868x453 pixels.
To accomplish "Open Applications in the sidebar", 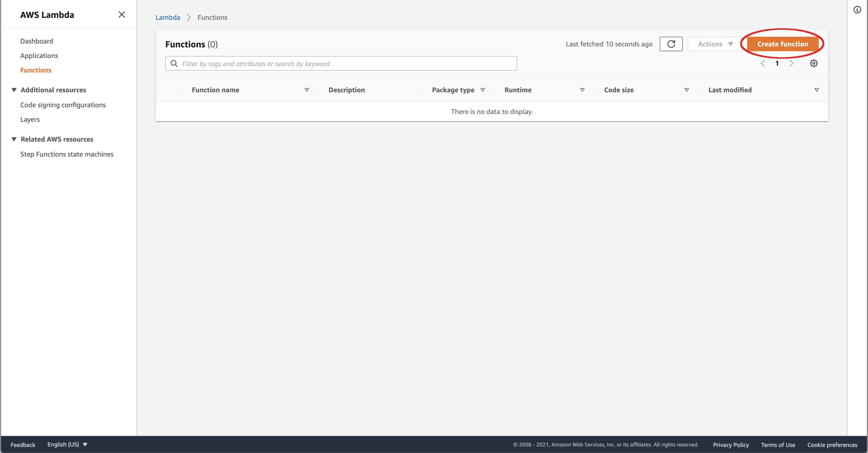I will coord(39,56).
